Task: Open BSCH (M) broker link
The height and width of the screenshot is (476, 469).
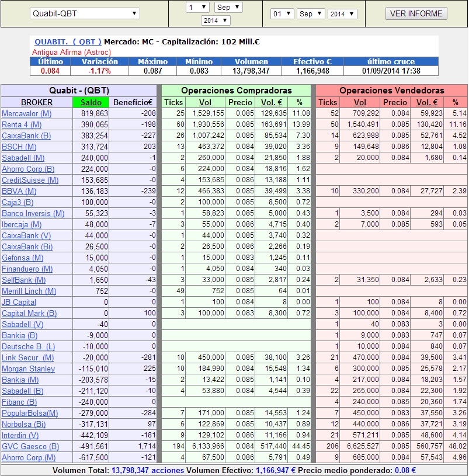Action: click(x=19, y=147)
